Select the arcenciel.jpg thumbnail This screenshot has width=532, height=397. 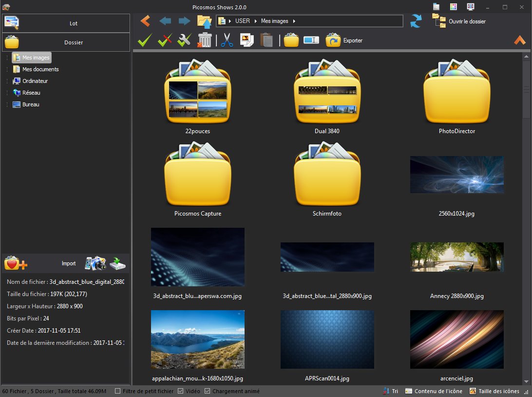tap(456, 339)
